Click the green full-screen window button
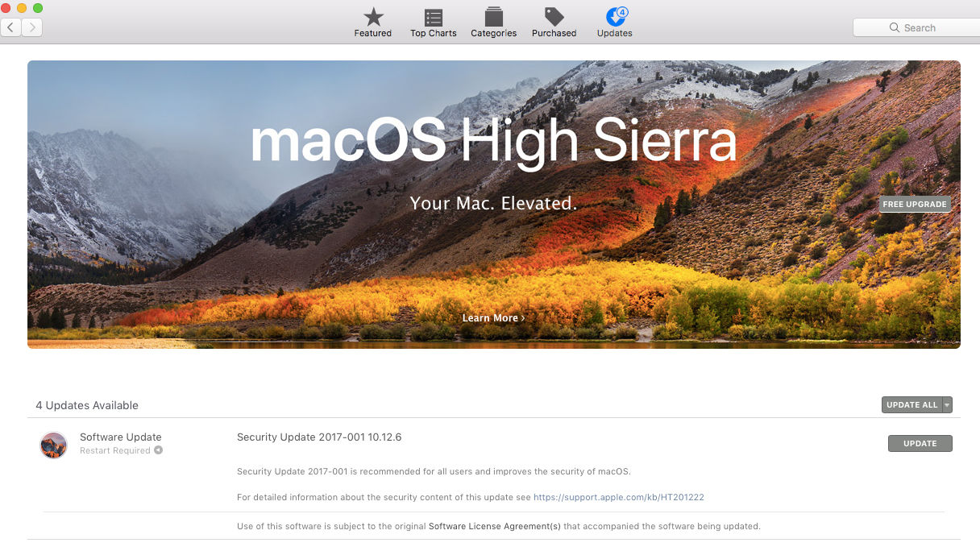Viewport: 980px width, 551px height. click(38, 8)
